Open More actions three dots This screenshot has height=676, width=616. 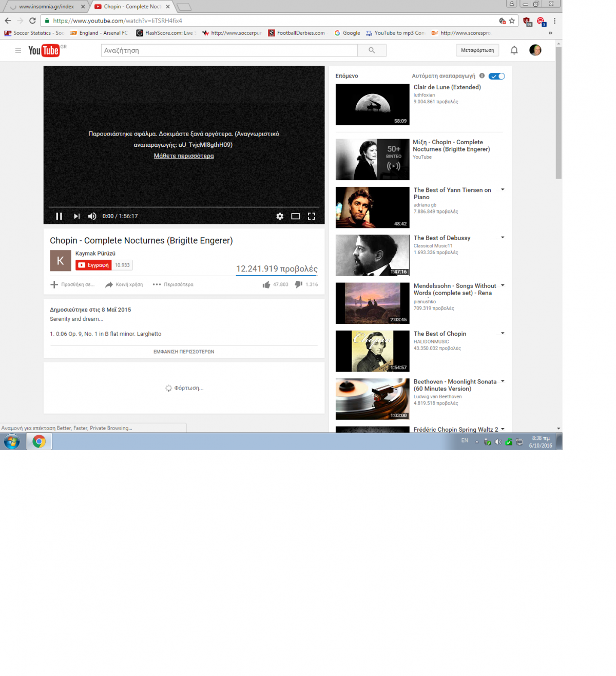[157, 284]
